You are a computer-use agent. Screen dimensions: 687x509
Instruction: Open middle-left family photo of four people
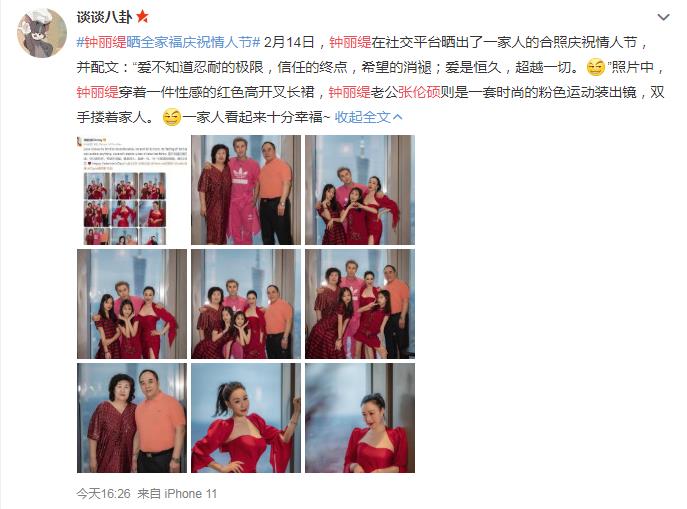pyautogui.click(x=132, y=304)
